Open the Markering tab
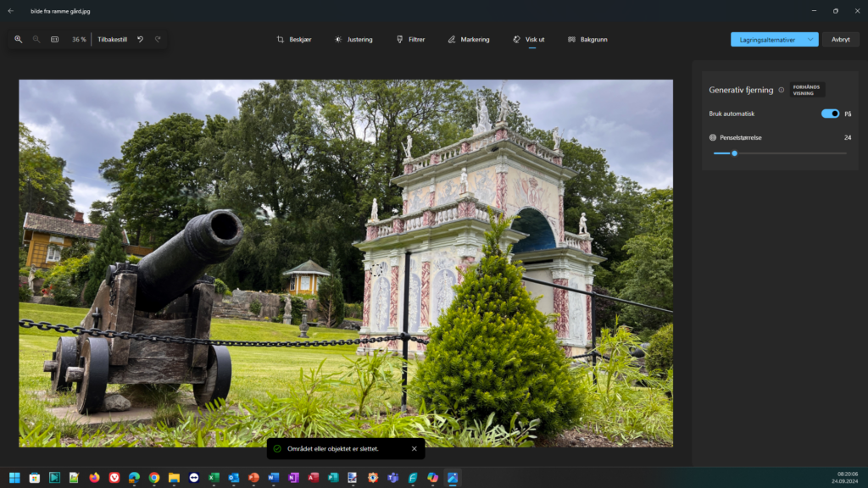 469,39
